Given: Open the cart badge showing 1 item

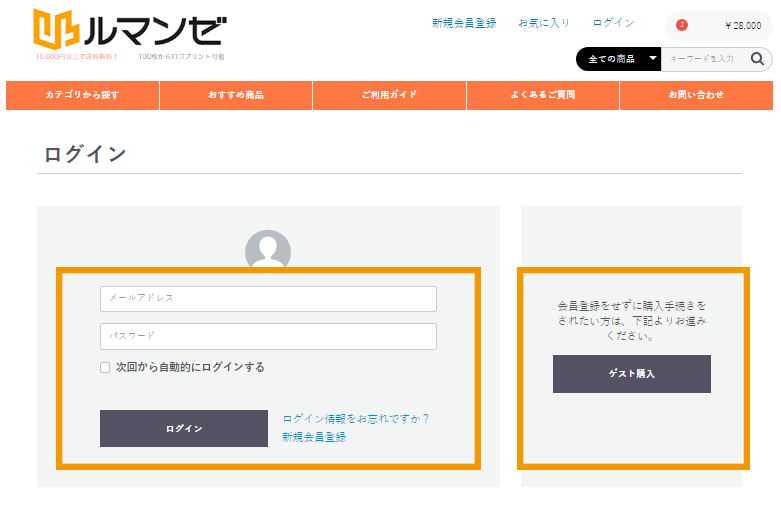Looking at the screenshot, I should click(x=682, y=25).
